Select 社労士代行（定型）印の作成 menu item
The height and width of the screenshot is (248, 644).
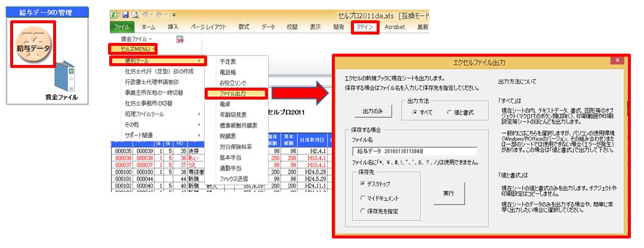(x=159, y=72)
